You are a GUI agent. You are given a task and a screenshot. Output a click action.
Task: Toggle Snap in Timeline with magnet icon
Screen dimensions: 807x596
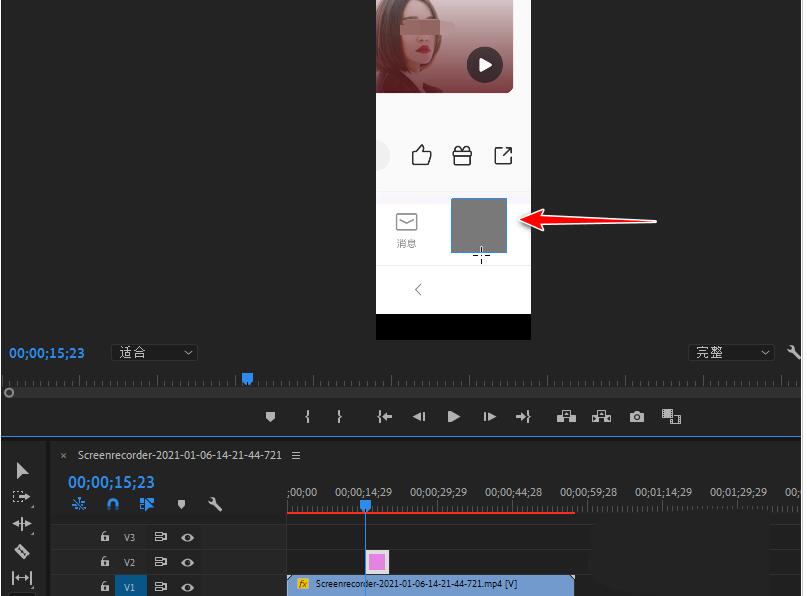click(x=112, y=505)
